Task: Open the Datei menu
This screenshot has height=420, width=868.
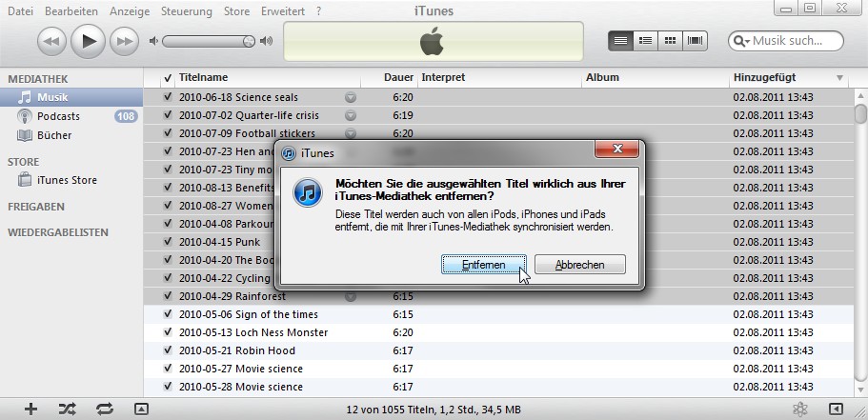Action: (x=20, y=11)
